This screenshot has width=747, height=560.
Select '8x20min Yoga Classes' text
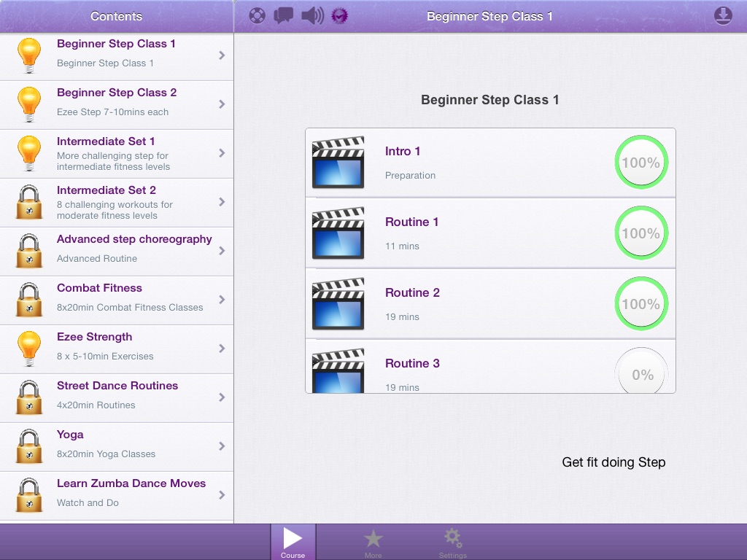coord(106,454)
